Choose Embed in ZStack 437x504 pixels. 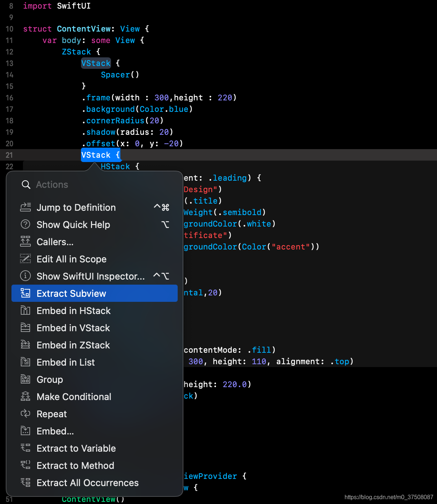95,345
